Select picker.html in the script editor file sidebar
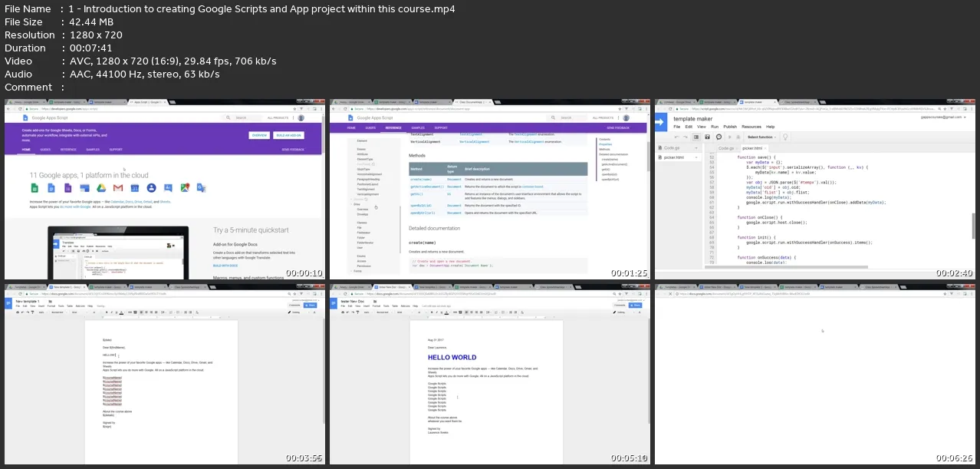The height and width of the screenshot is (469, 980). tap(675, 157)
